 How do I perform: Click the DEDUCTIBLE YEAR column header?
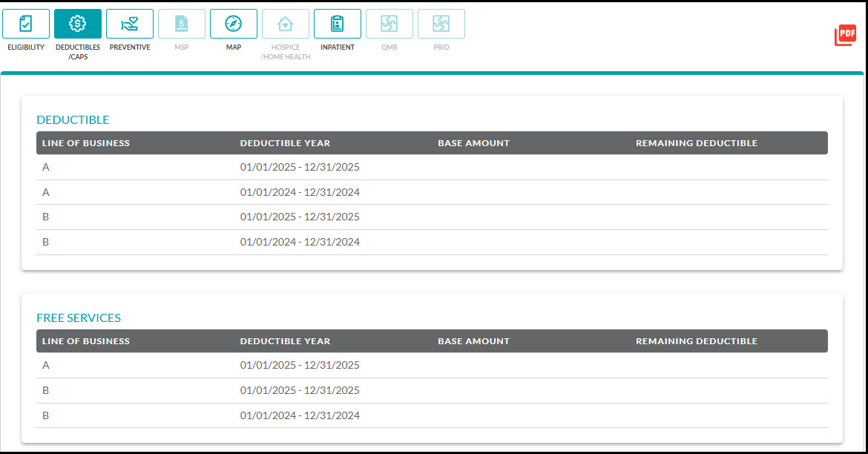click(x=284, y=142)
